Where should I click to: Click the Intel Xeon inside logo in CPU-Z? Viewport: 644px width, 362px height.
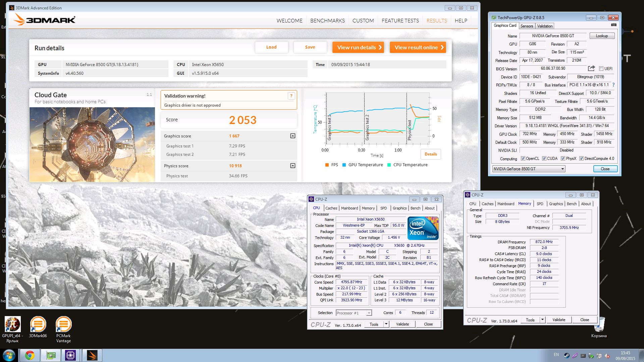pyautogui.click(x=423, y=228)
